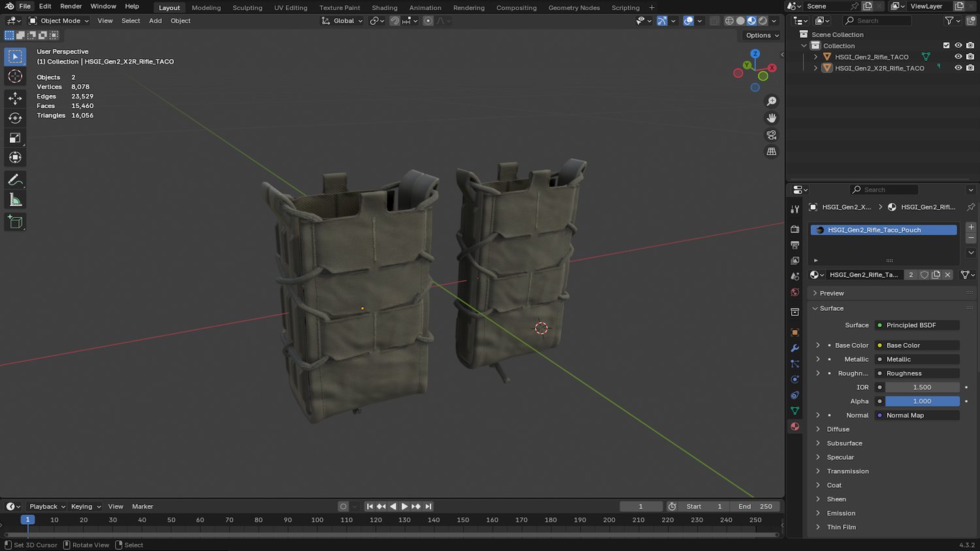
Task: Open the Object Mode dropdown
Action: coord(59,21)
